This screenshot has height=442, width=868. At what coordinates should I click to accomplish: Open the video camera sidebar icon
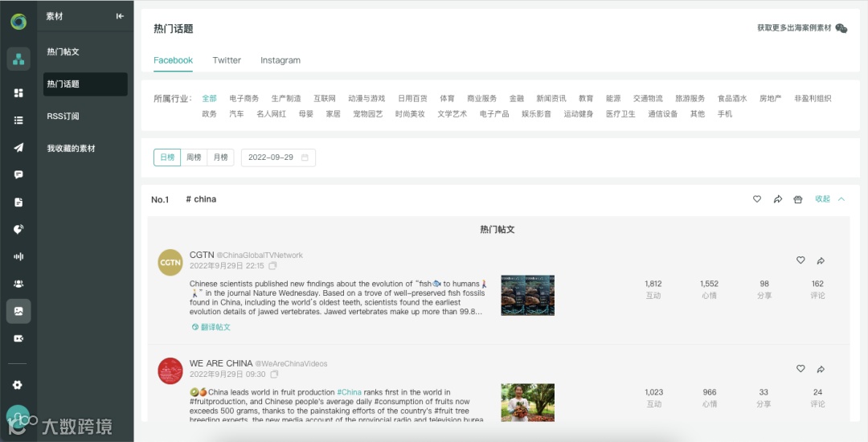point(18,338)
